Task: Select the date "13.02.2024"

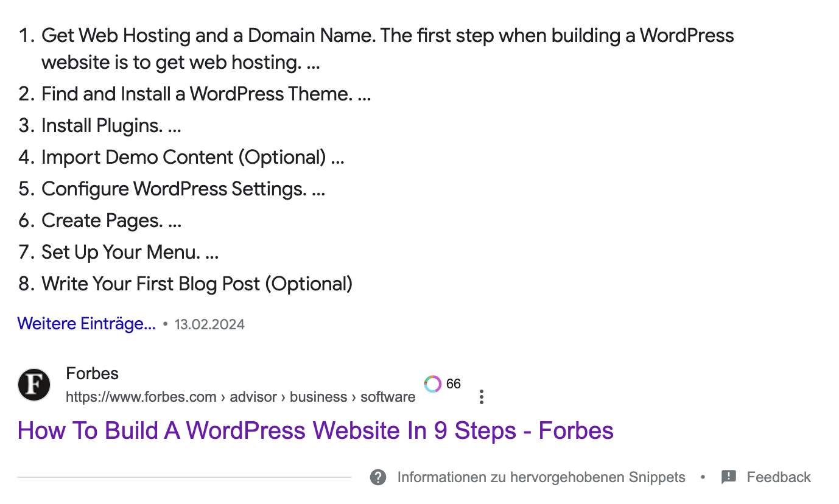Action: (x=209, y=324)
